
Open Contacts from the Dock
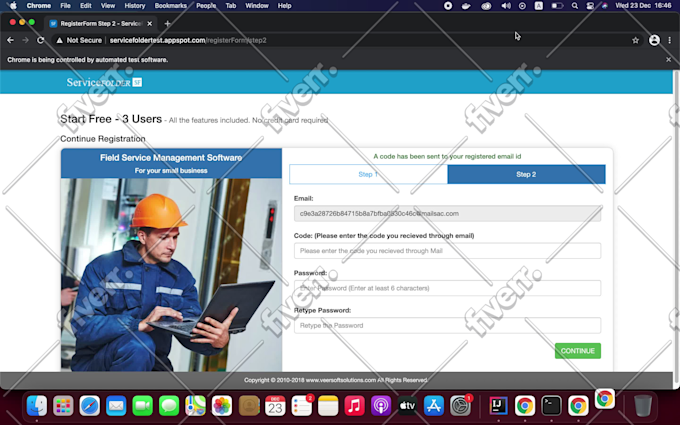[249, 406]
